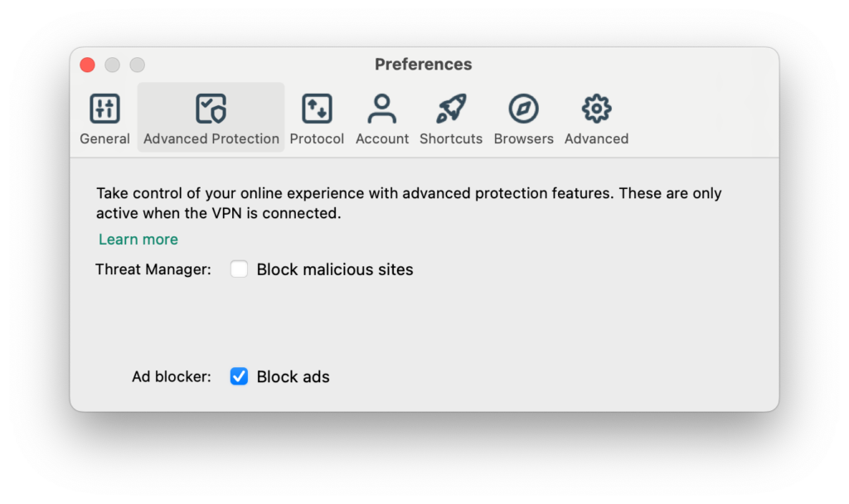Viewport: 849px width, 504px height.
Task: Uncheck the Block ads checkbox
Action: [239, 377]
